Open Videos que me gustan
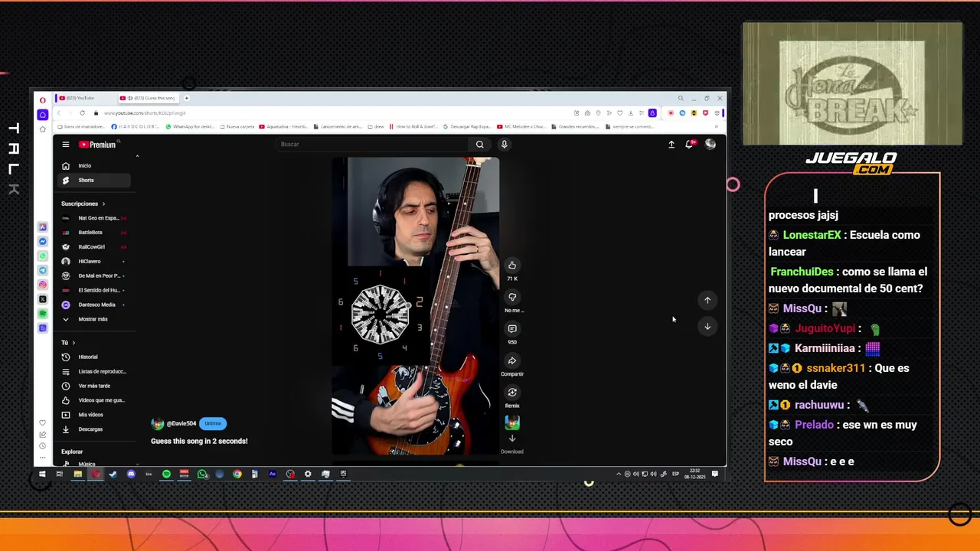 coord(94,400)
